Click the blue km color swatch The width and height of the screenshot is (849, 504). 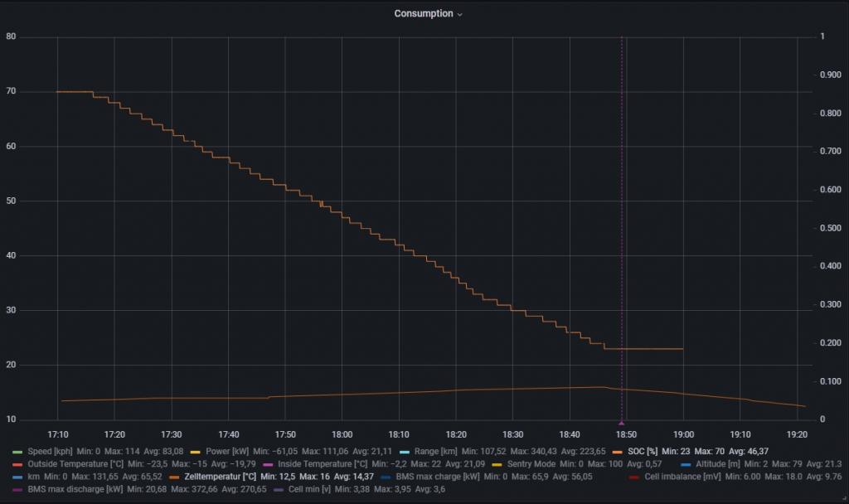tap(17, 477)
